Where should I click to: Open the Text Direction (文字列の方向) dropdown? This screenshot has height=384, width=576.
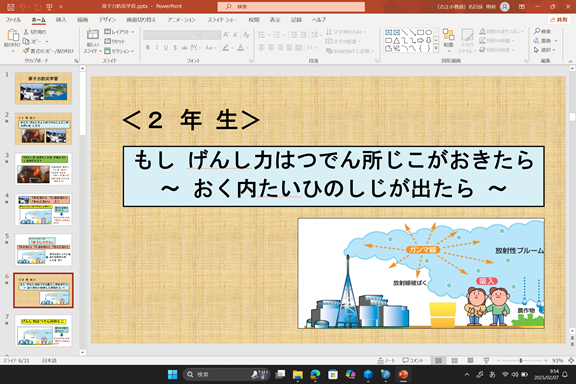coord(346,32)
